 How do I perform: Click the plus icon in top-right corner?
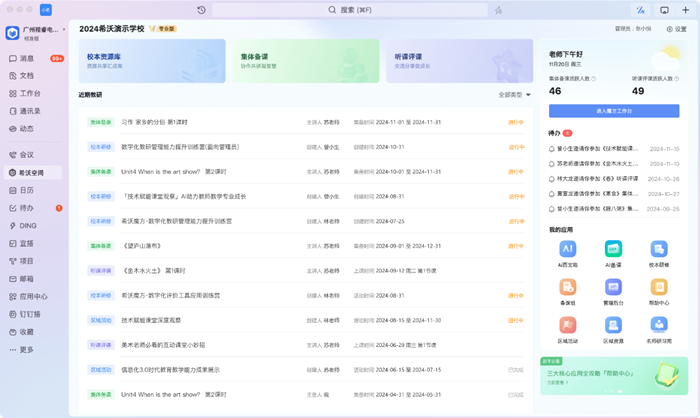tap(685, 10)
